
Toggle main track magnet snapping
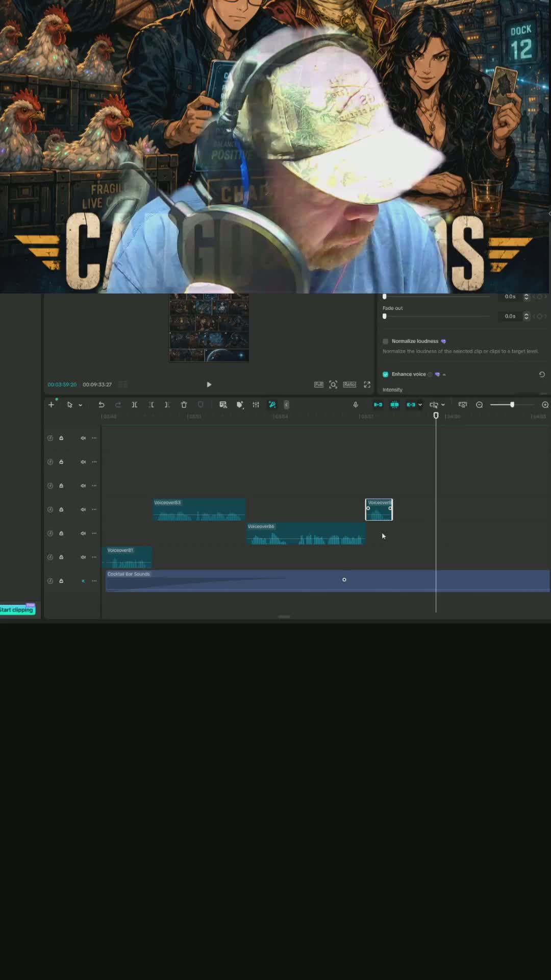pos(378,405)
